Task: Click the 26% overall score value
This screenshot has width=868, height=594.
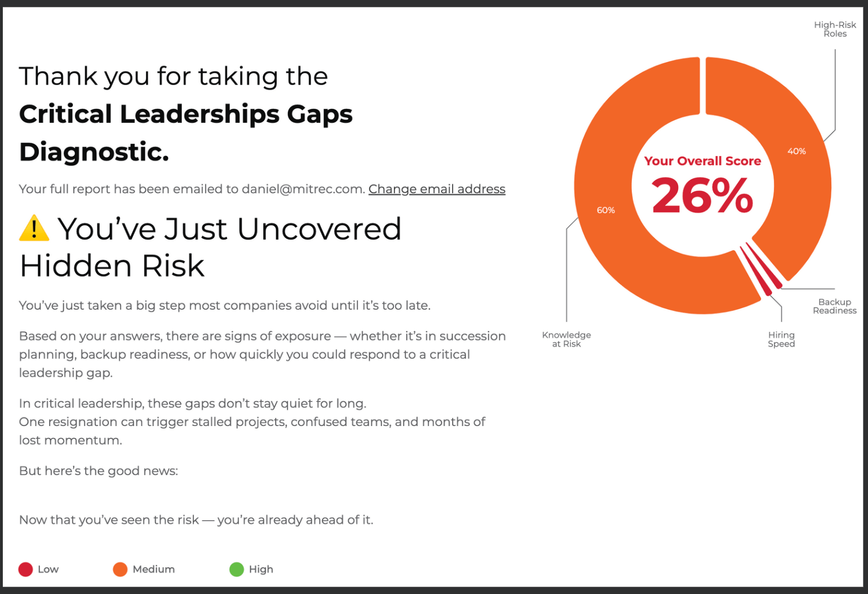Action: click(x=702, y=196)
